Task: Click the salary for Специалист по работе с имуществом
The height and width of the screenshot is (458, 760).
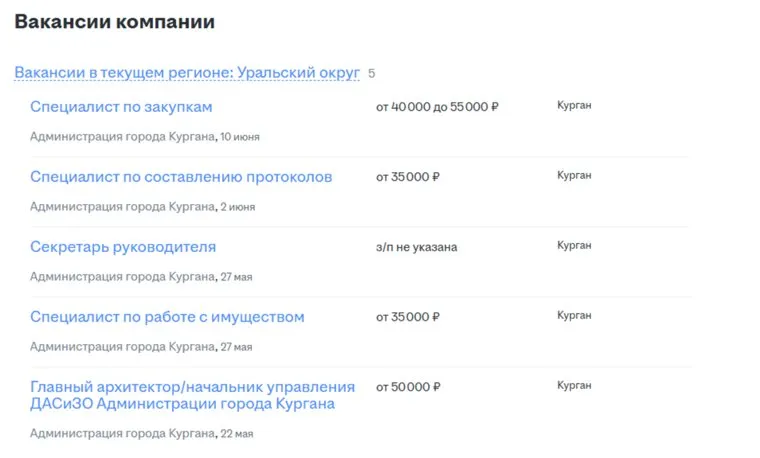Action: click(x=408, y=316)
